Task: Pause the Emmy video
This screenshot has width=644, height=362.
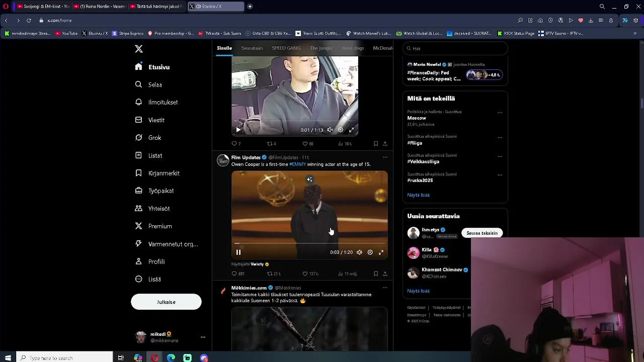Action: point(238,252)
